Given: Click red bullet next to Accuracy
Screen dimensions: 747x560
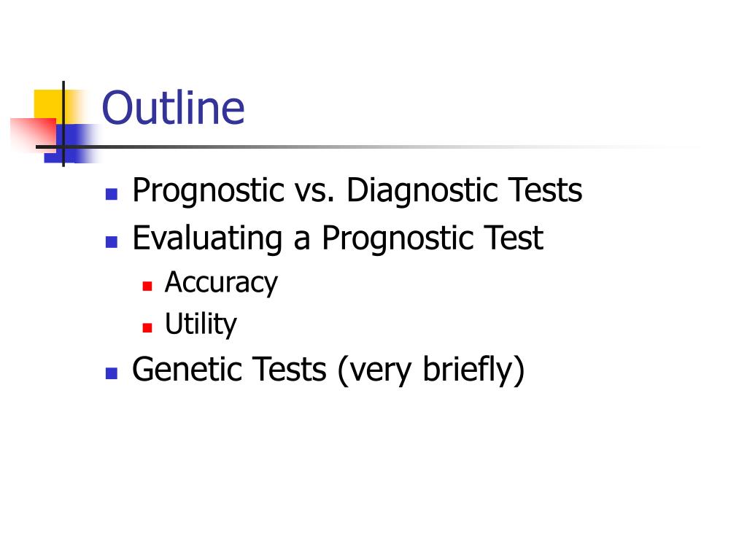Looking at the screenshot, I should [x=147, y=286].
